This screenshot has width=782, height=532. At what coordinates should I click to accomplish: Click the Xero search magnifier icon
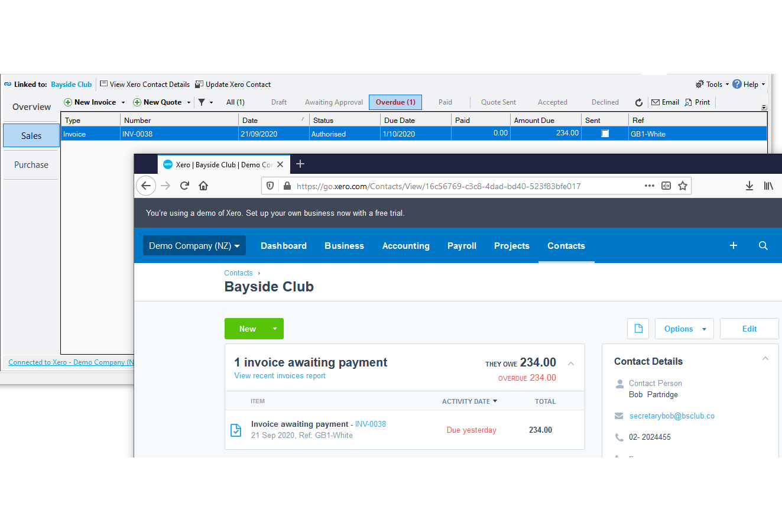click(x=763, y=245)
